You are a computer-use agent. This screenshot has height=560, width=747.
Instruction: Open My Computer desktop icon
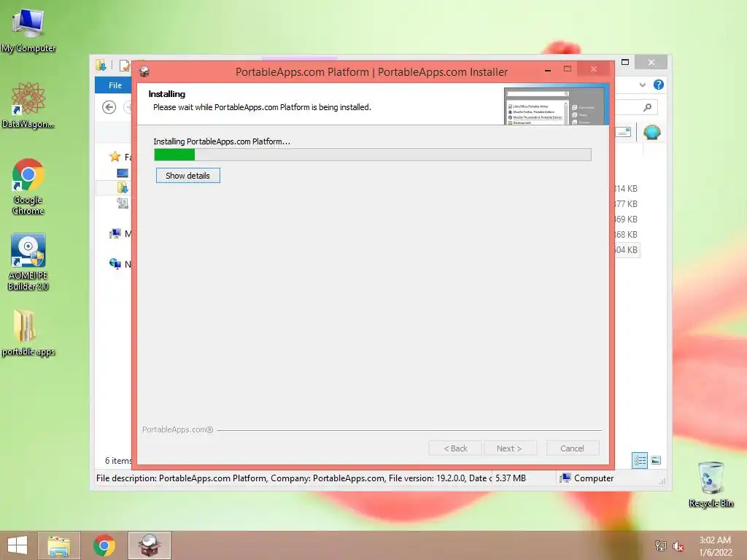point(28,30)
